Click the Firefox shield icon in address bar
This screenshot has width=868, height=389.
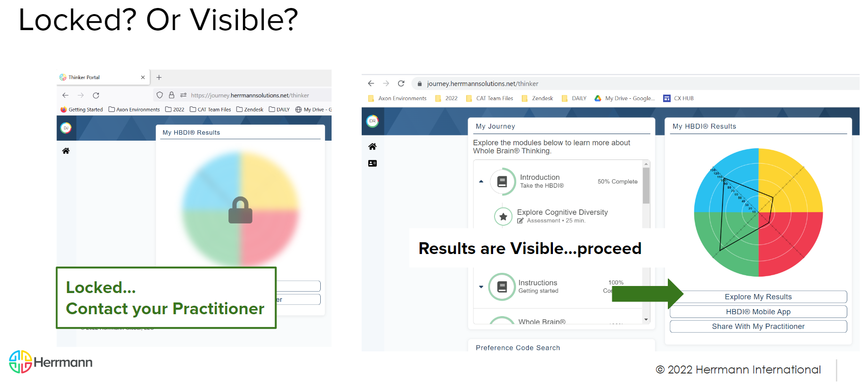click(x=160, y=95)
